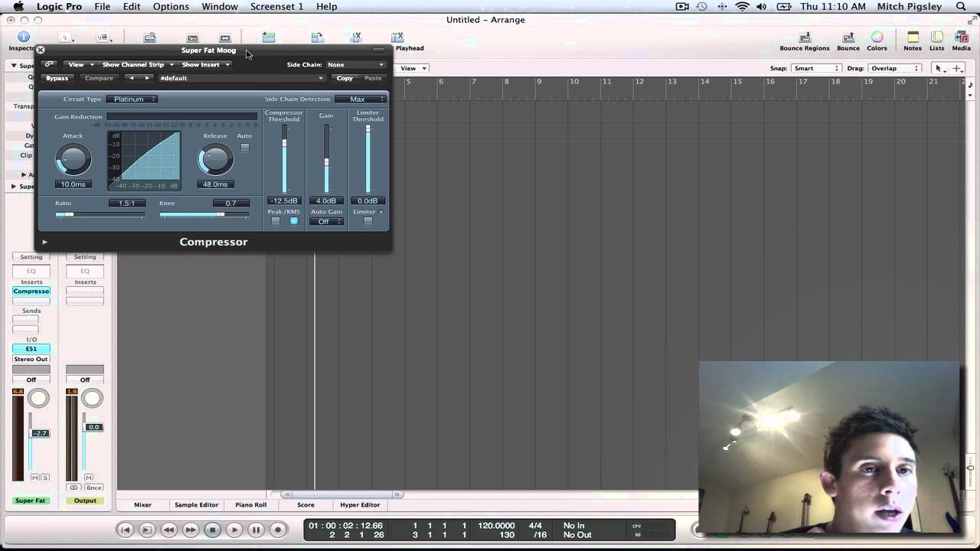Toggle the Compare button in Compressor
This screenshot has width=980, height=551.
pos(100,78)
